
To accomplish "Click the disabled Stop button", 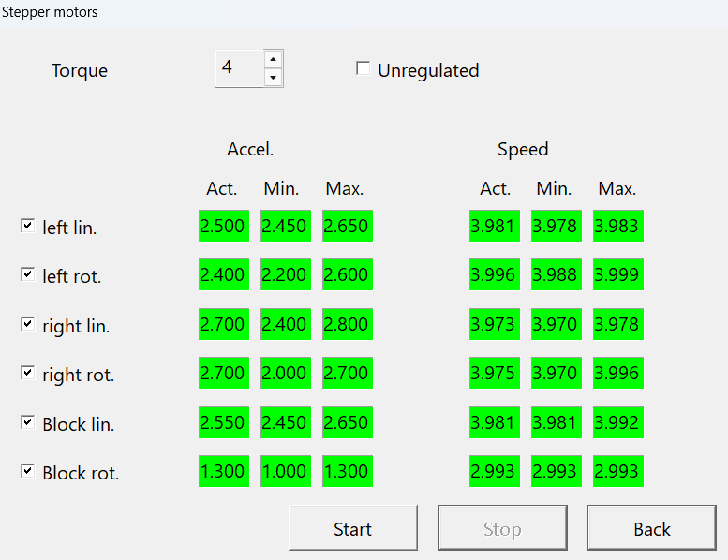I will point(503,528).
